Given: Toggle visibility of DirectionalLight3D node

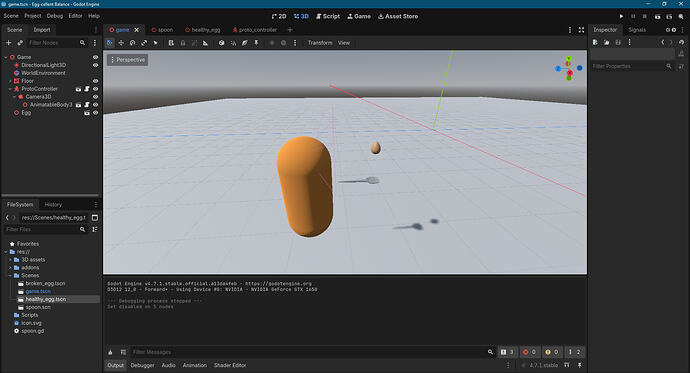Looking at the screenshot, I should tap(95, 65).
